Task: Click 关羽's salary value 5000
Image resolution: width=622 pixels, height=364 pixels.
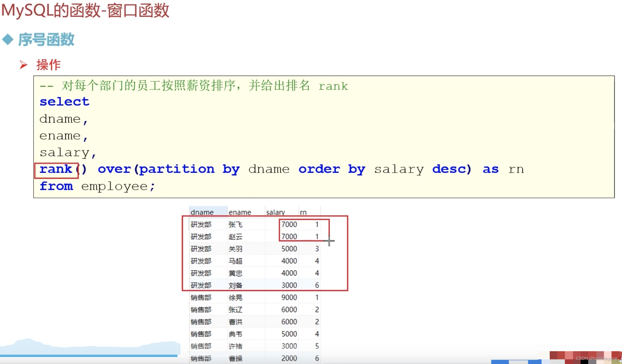Action: (289, 249)
